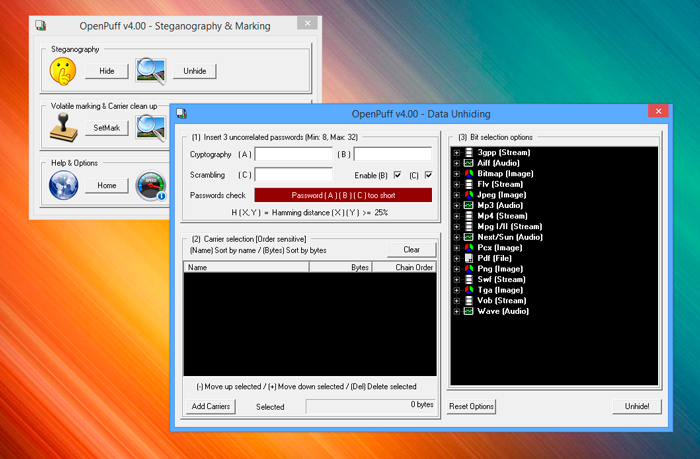Click the Next/Sun audio waveform icon
Viewport: 700px width, 459px height.
tap(468, 237)
